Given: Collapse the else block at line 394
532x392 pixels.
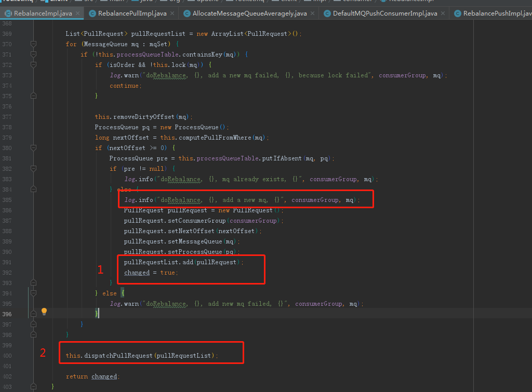Looking at the screenshot, I should pos(33,293).
